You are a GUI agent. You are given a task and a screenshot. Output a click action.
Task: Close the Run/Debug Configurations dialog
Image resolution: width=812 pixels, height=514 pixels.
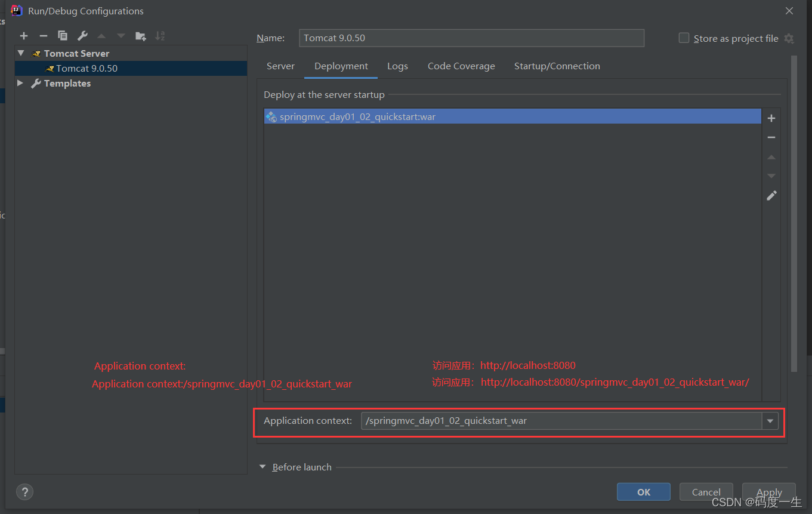click(789, 11)
